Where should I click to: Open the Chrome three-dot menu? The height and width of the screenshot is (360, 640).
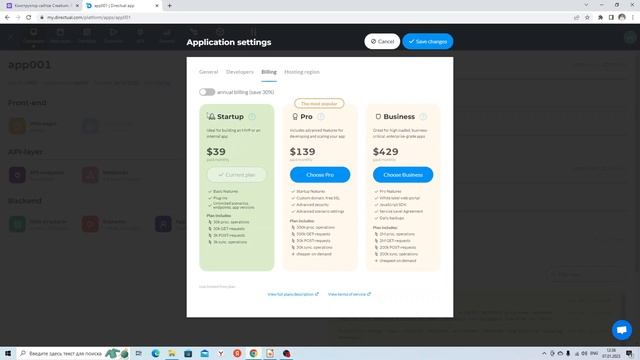point(633,17)
